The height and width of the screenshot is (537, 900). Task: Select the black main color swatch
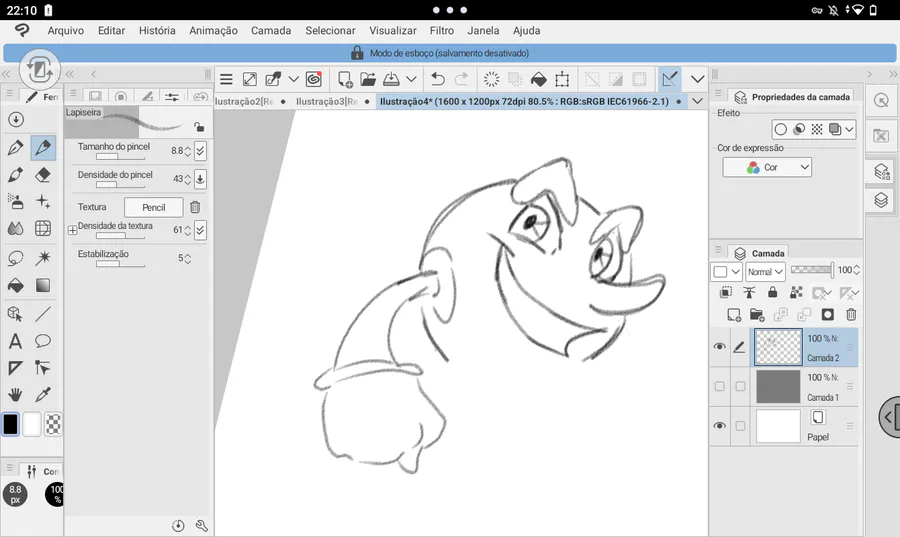click(x=11, y=425)
